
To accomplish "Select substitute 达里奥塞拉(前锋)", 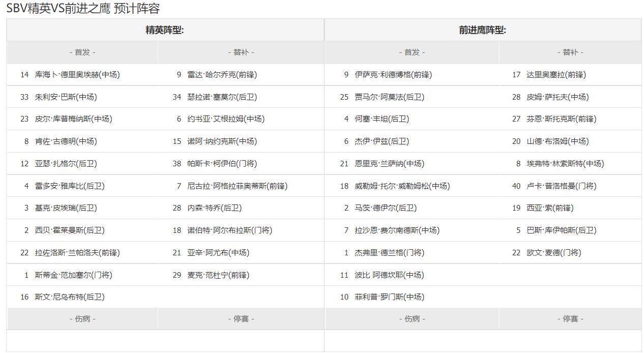I will coord(556,75).
